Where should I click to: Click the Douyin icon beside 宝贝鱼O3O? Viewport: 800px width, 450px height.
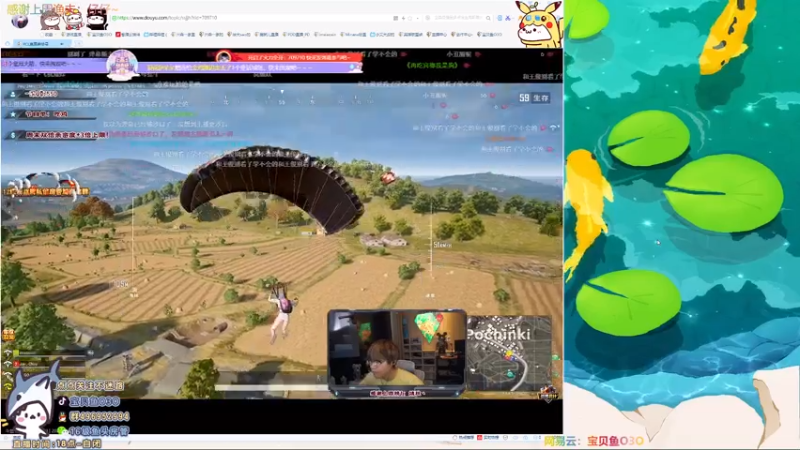click(62, 402)
